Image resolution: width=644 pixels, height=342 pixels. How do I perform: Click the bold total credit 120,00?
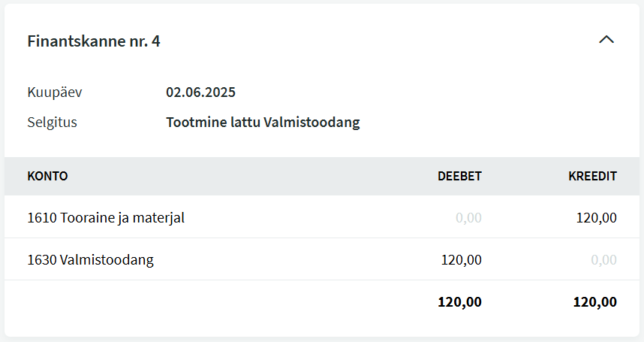594,302
